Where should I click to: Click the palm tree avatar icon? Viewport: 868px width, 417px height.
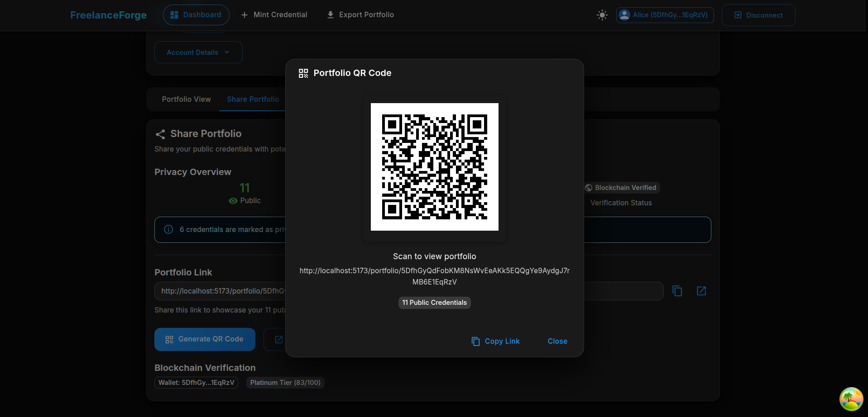click(851, 399)
